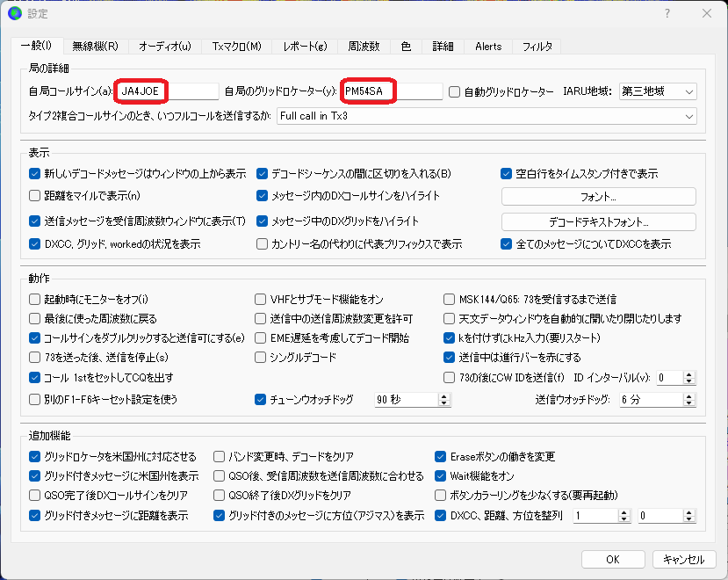Check 天文データウィンドウを自動的に開いたり閉じたりします

pos(449,319)
